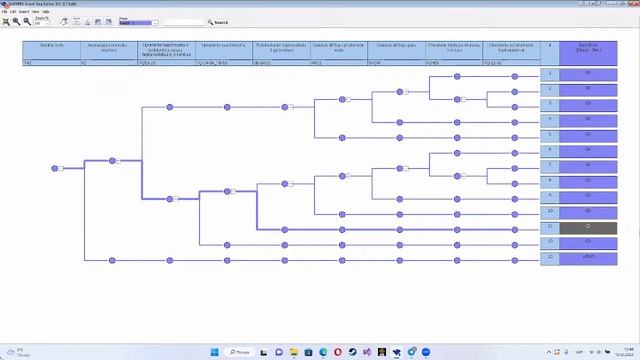640x360 pixels.
Task: Click the search text field in toolbar
Action: click(183, 22)
